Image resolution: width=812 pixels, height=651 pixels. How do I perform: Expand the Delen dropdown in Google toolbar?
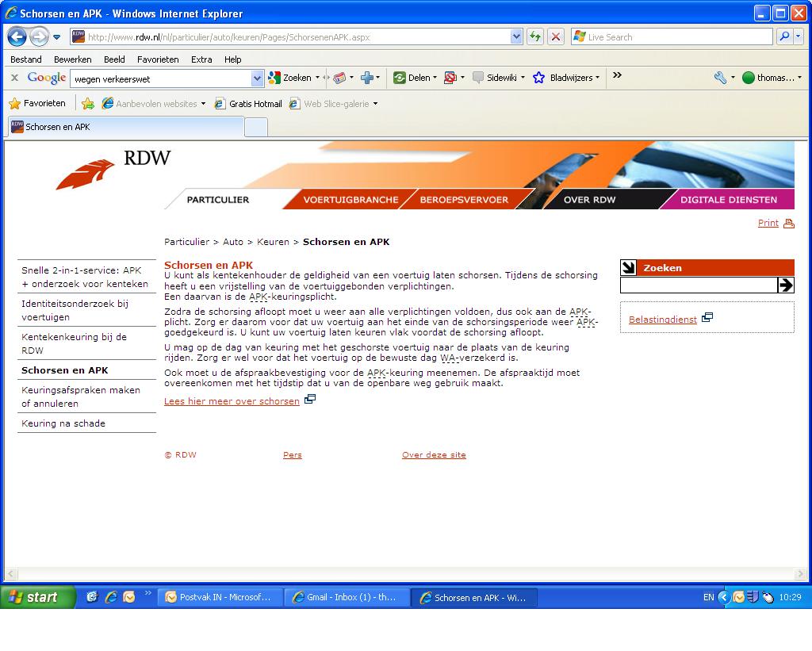tap(435, 78)
